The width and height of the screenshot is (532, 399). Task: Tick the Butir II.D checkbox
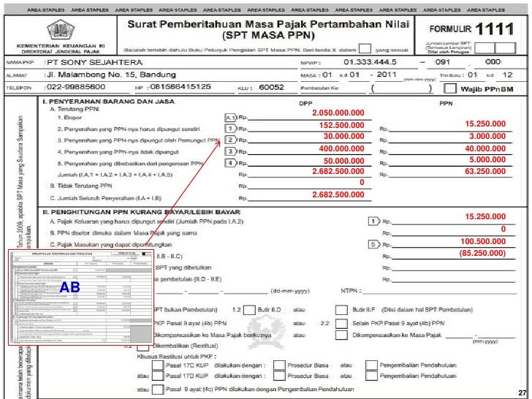[249, 310]
